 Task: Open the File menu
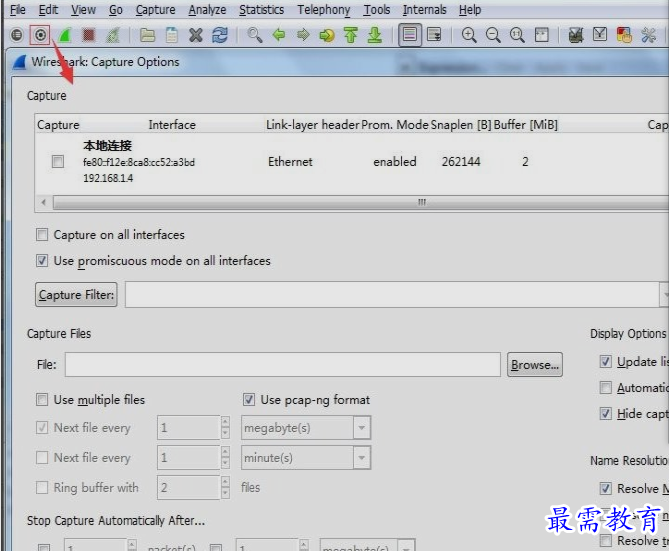(17, 9)
